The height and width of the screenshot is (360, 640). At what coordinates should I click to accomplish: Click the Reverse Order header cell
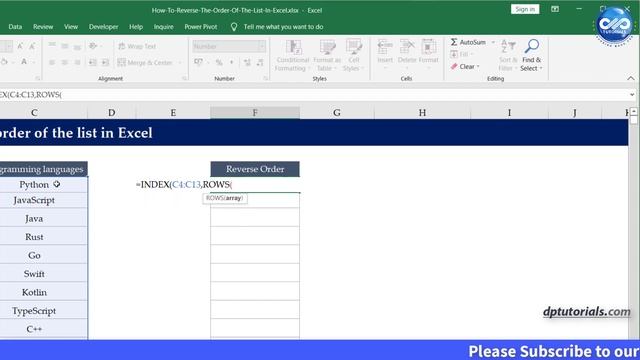tap(255, 169)
